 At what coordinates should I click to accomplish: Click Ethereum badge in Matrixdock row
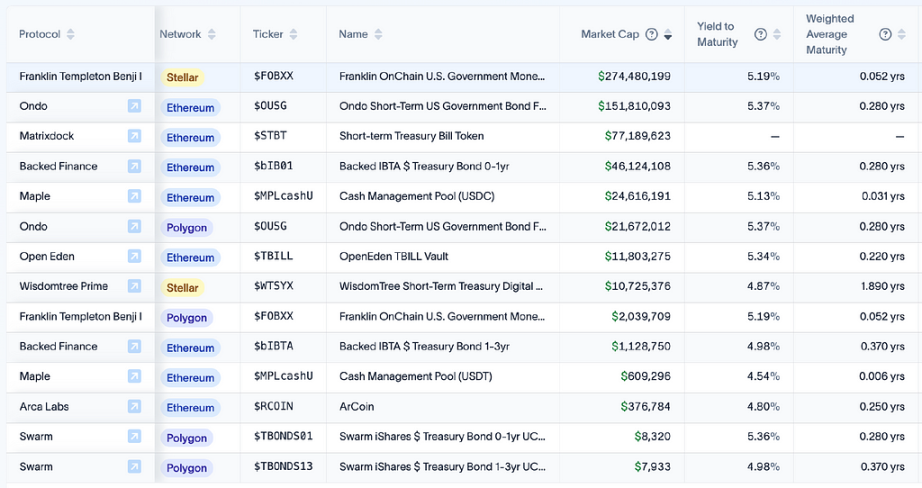click(191, 138)
